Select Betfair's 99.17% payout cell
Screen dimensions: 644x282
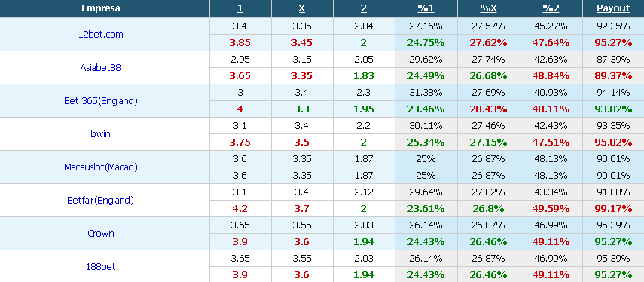tap(613, 208)
